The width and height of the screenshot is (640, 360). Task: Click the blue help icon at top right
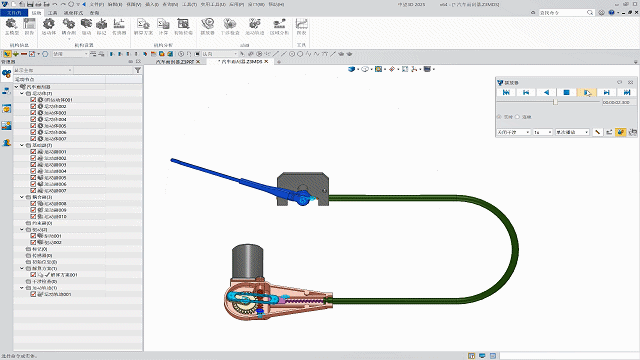[611, 13]
